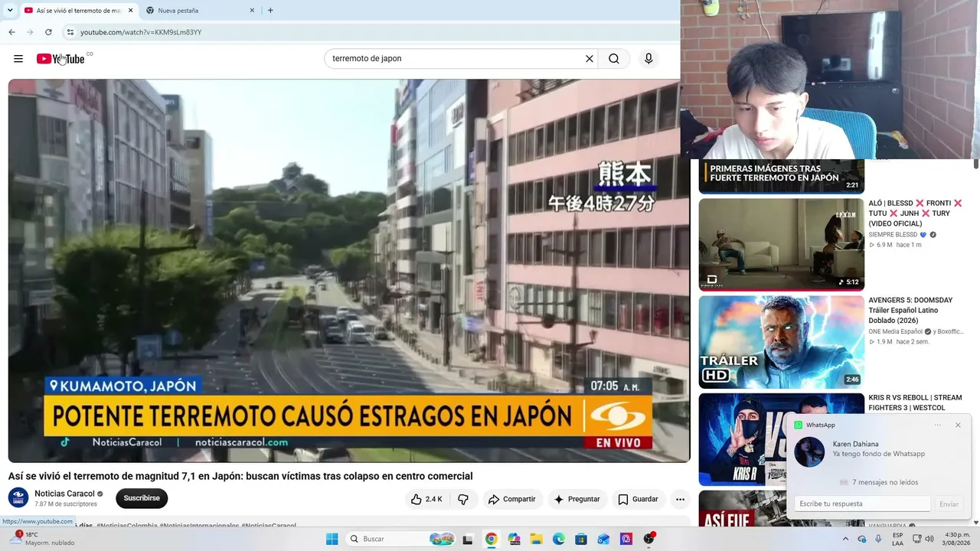Go back in browser history
This screenshot has height=551, width=980.
pyautogui.click(x=11, y=32)
